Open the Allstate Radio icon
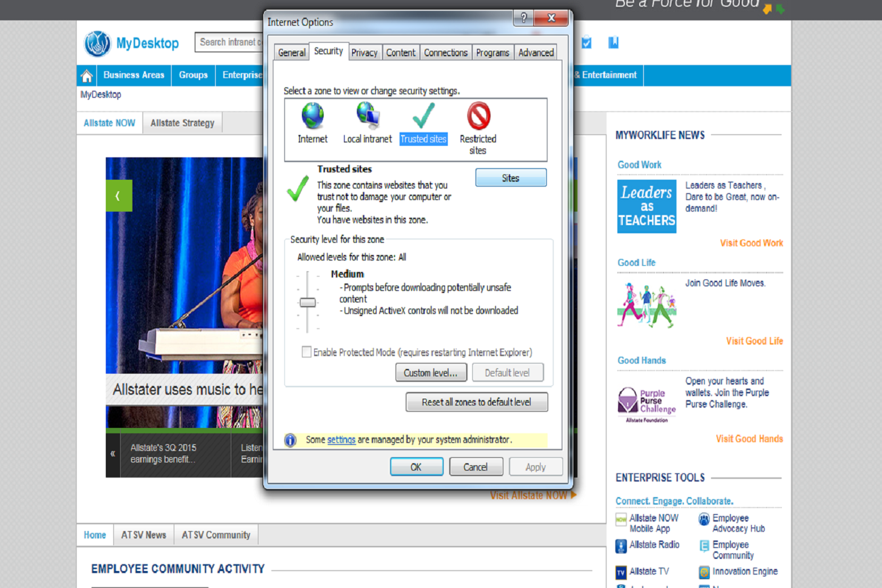 pyautogui.click(x=621, y=546)
